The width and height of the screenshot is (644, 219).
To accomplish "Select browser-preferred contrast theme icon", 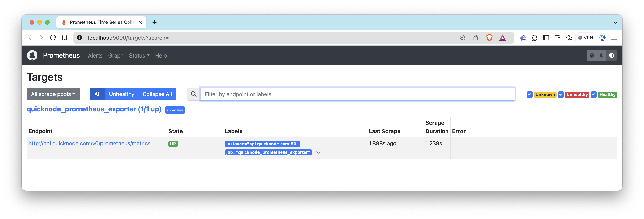I will coord(612,55).
